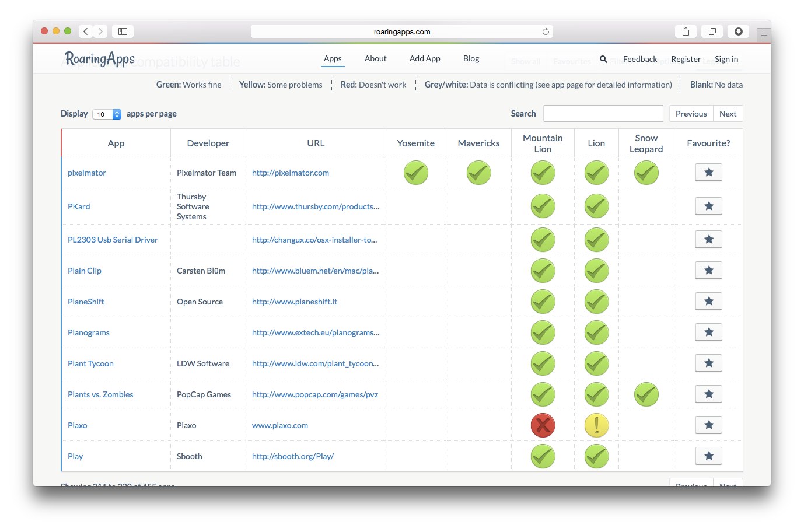Click the magnifier search icon in navbar
Screen dimensions: 804x532
click(603, 59)
